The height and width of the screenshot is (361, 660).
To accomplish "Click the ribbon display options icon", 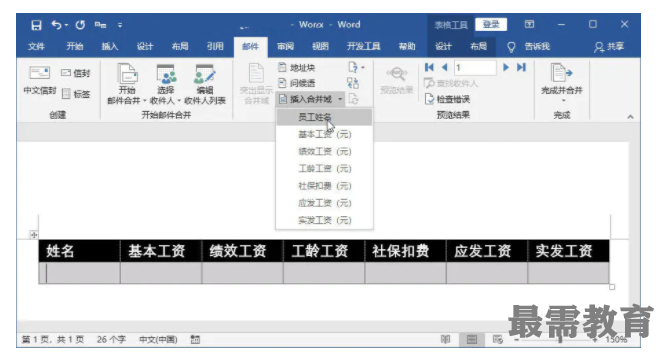I will tap(529, 24).
